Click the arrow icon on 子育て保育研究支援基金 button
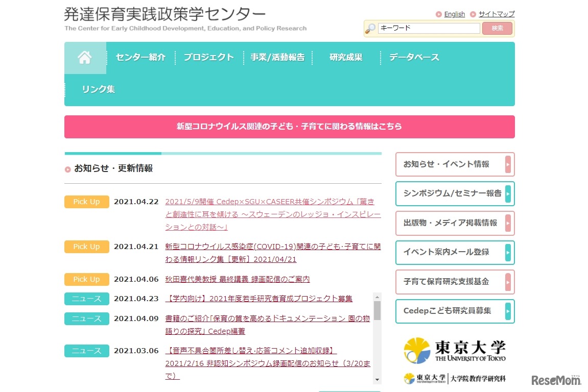The image size is (588, 392). (508, 282)
